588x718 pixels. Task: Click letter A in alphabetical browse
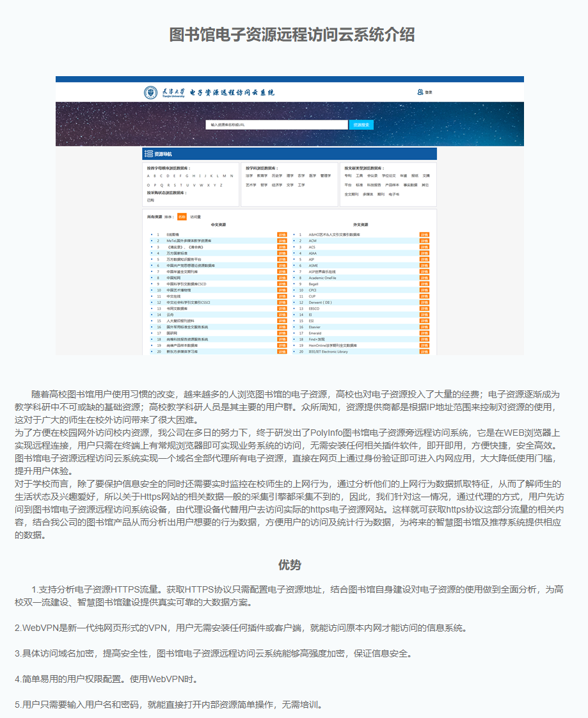click(148, 176)
